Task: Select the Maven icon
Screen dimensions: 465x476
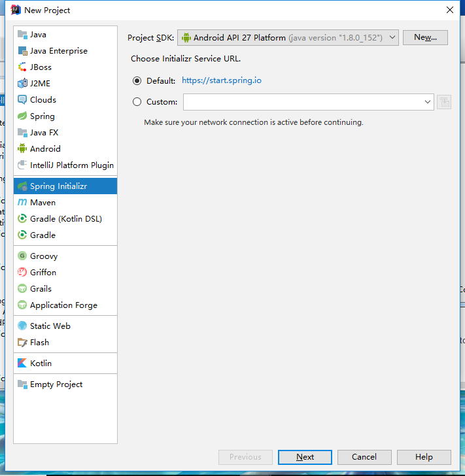Action: (22, 203)
